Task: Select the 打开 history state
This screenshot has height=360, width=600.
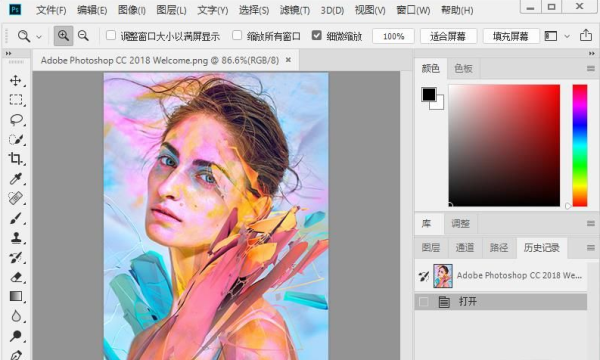Action: point(501,302)
